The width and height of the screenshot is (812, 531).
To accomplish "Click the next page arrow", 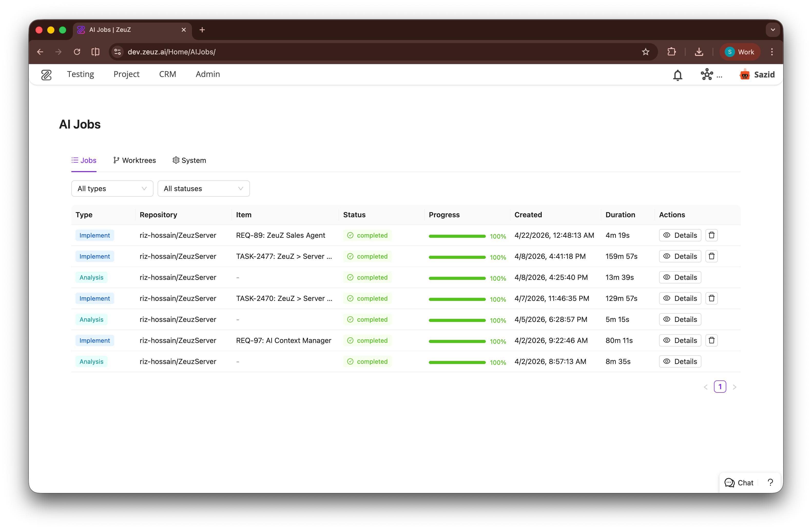I will click(734, 387).
